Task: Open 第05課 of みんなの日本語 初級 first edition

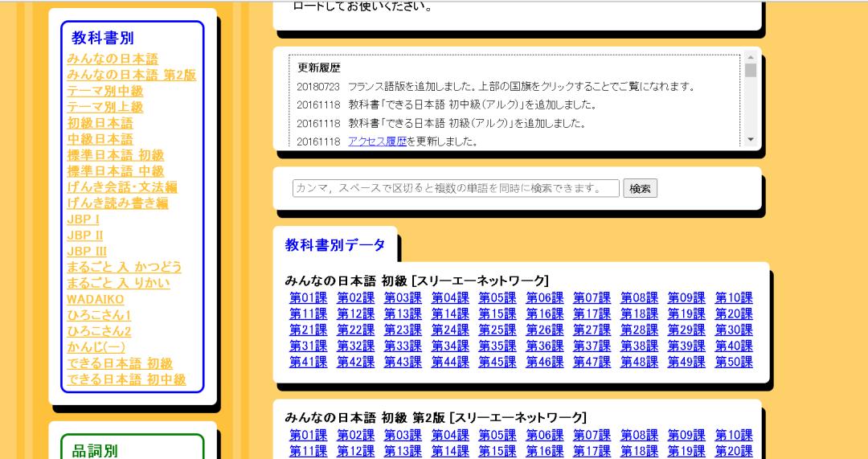Action: click(x=497, y=298)
